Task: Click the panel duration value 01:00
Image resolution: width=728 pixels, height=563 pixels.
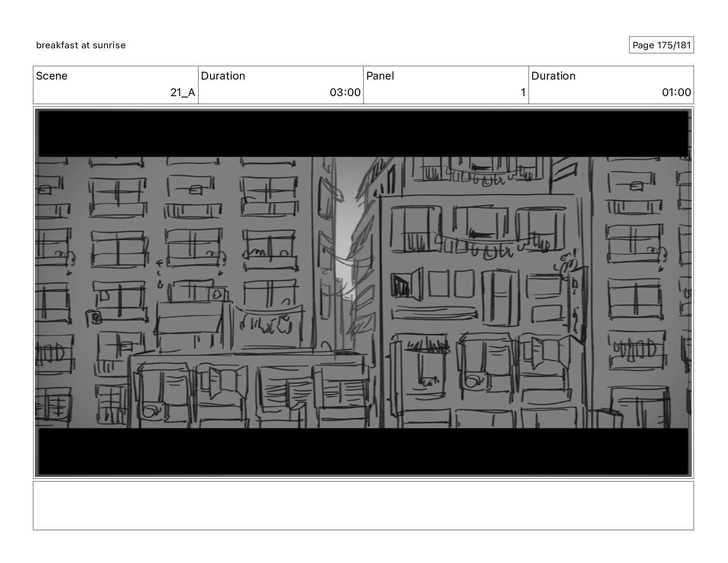Action: (x=676, y=92)
